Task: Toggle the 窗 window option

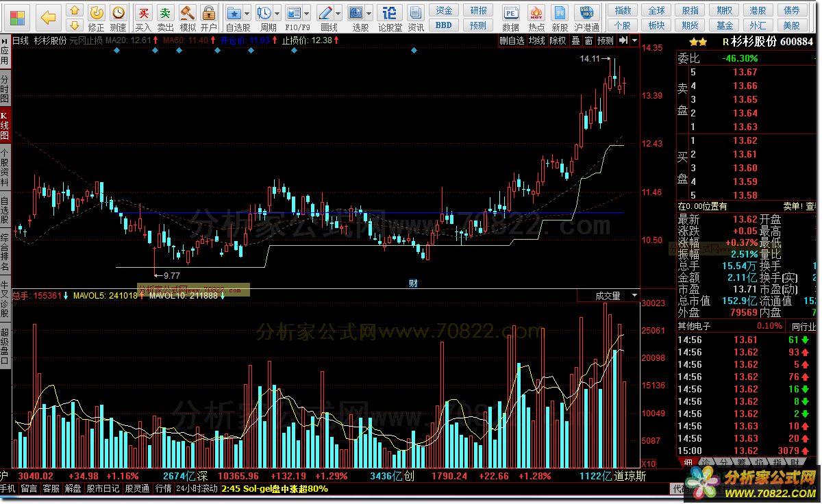Action: coord(588,40)
